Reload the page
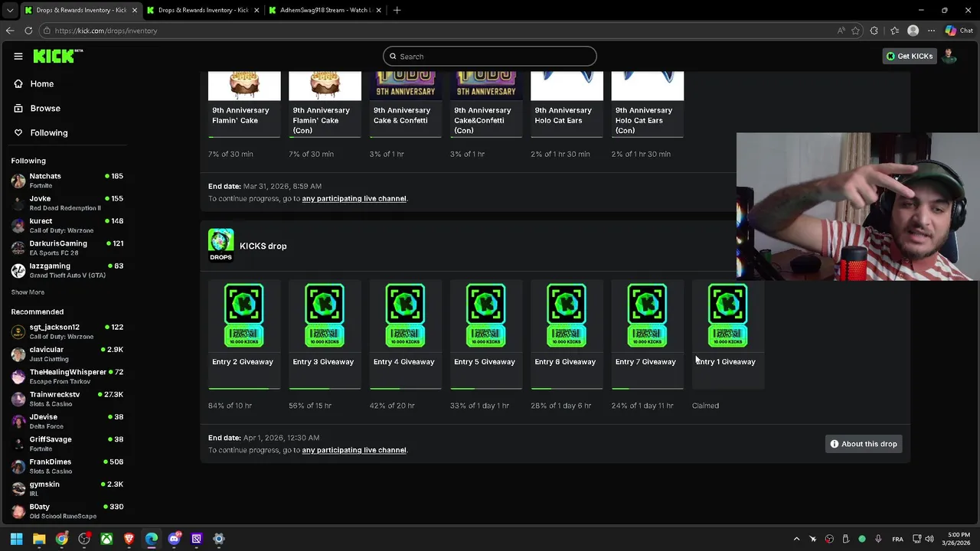Screen dimensions: 980x551 (28, 31)
